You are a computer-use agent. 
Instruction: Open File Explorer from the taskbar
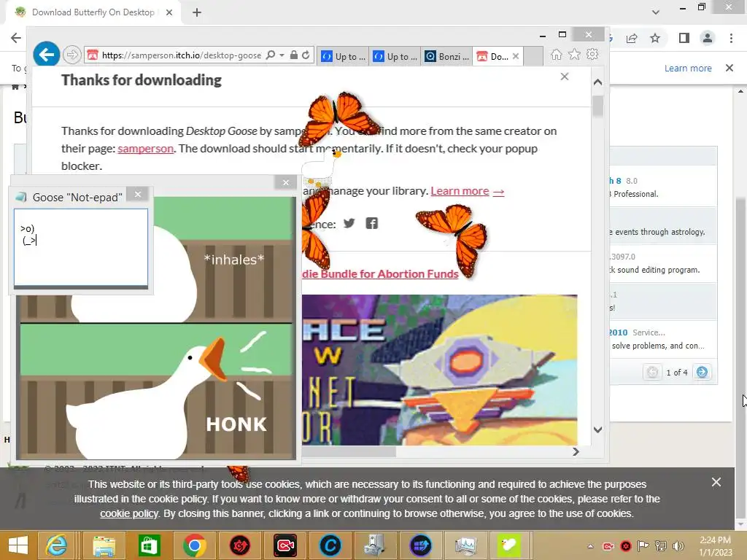tap(104, 545)
